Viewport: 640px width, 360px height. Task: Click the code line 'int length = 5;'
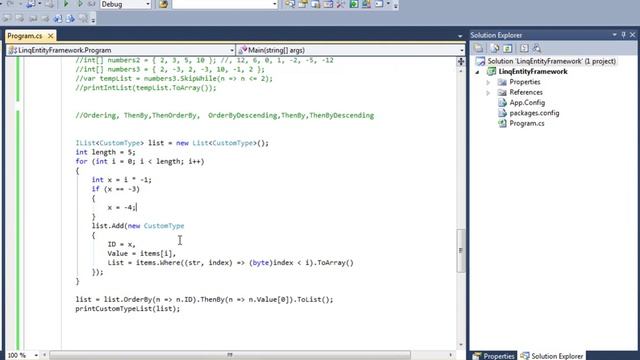pyautogui.click(x=105, y=152)
